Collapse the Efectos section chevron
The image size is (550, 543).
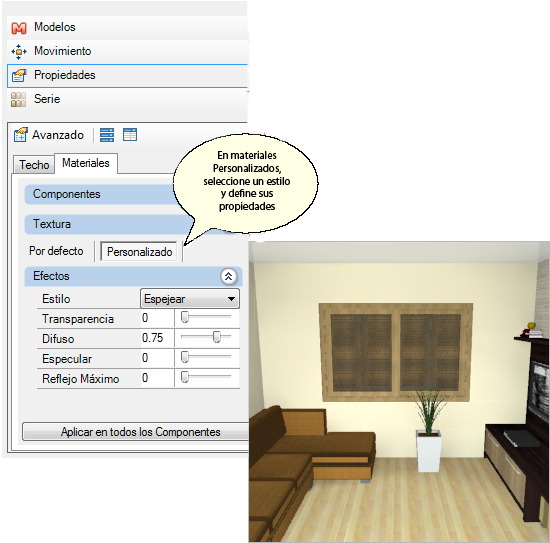click(x=228, y=276)
